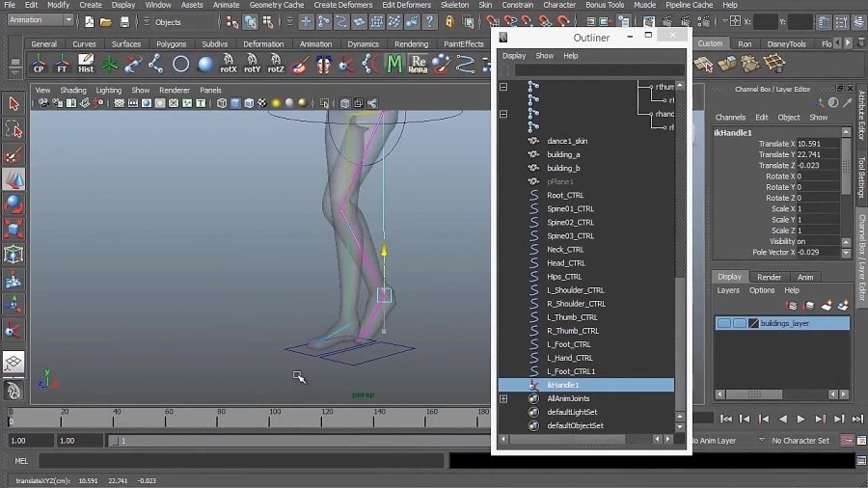Viewport: 868px width, 488px height.
Task: Collapse the top Outliner joint hierarchy
Action: click(503, 87)
